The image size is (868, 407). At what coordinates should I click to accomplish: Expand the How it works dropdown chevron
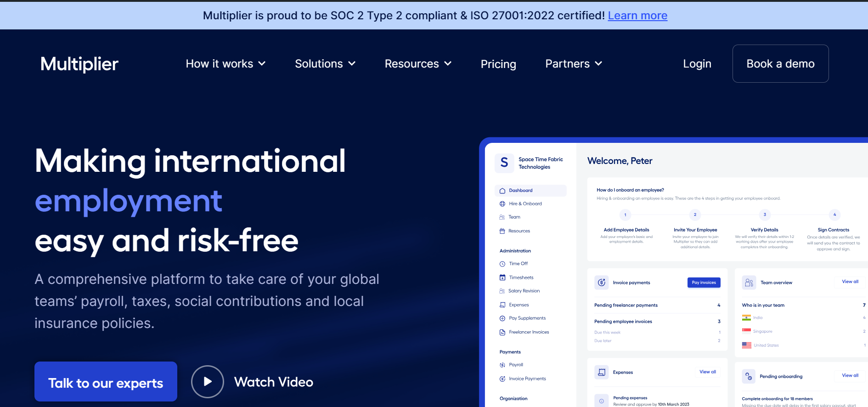tap(262, 64)
